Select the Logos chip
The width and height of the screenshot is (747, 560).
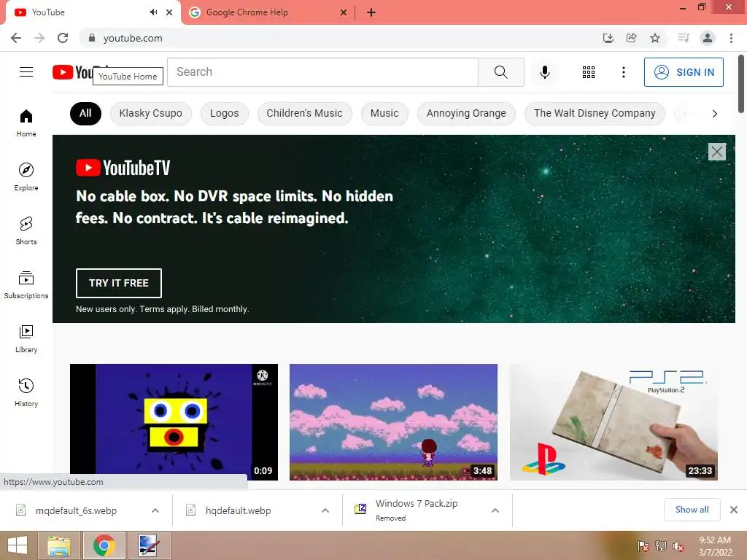point(225,113)
